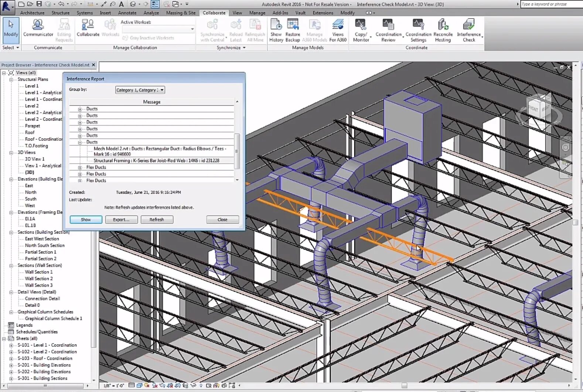Open the Massing & Site tab
583x392 pixels.
[181, 13]
